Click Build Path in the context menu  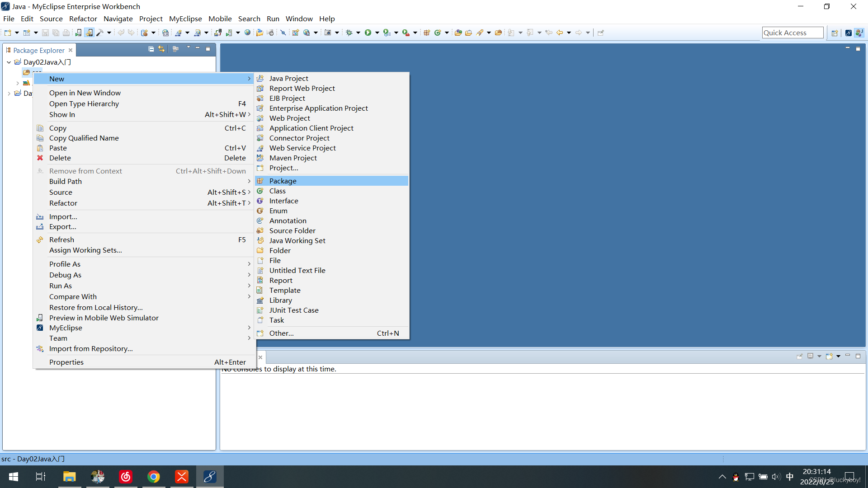[66, 181]
